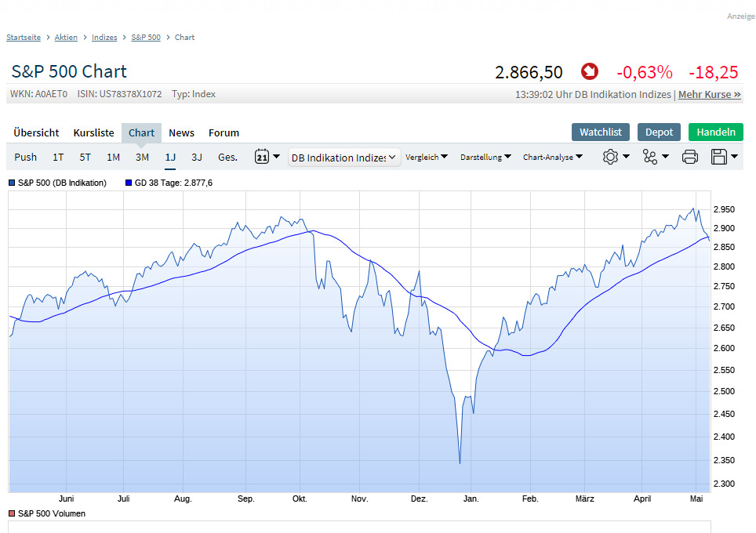756x533 pixels.
Task: Click the Indizes breadcrumb link
Action: 104,38
